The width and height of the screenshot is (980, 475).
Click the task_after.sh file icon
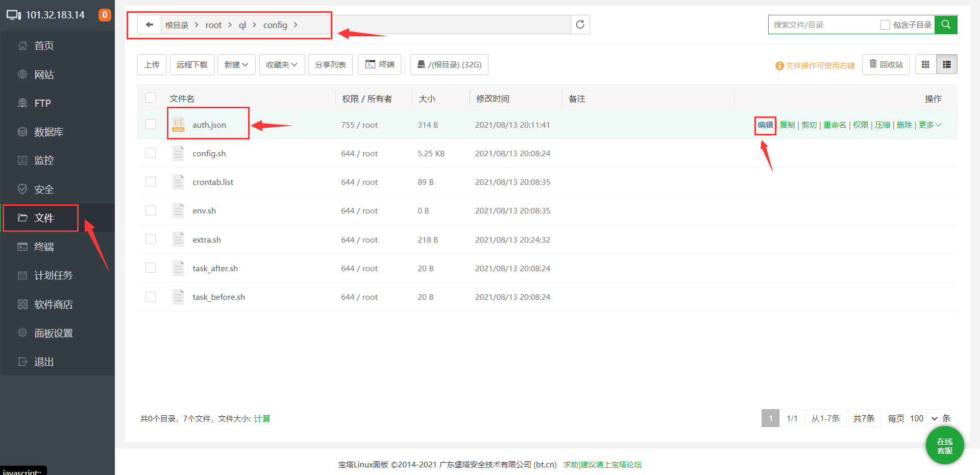click(178, 268)
